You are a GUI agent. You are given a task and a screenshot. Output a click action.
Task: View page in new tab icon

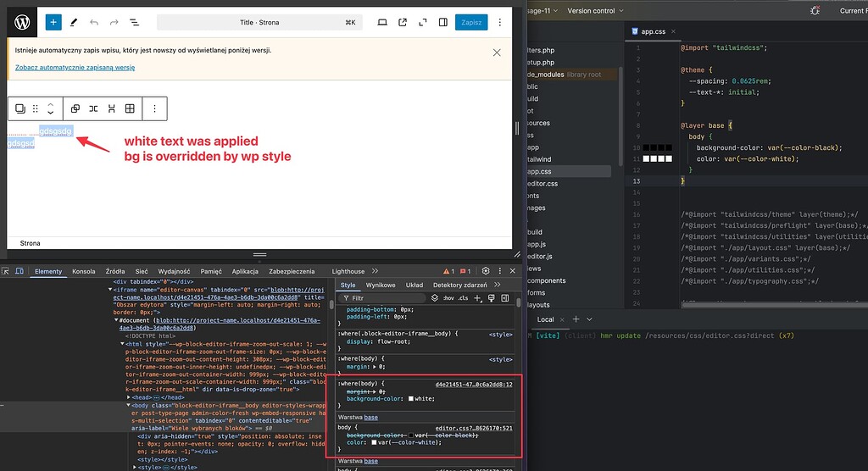tap(403, 22)
